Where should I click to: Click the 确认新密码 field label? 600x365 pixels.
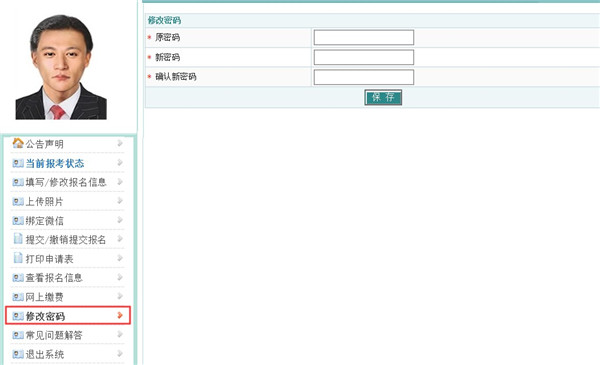click(176, 77)
